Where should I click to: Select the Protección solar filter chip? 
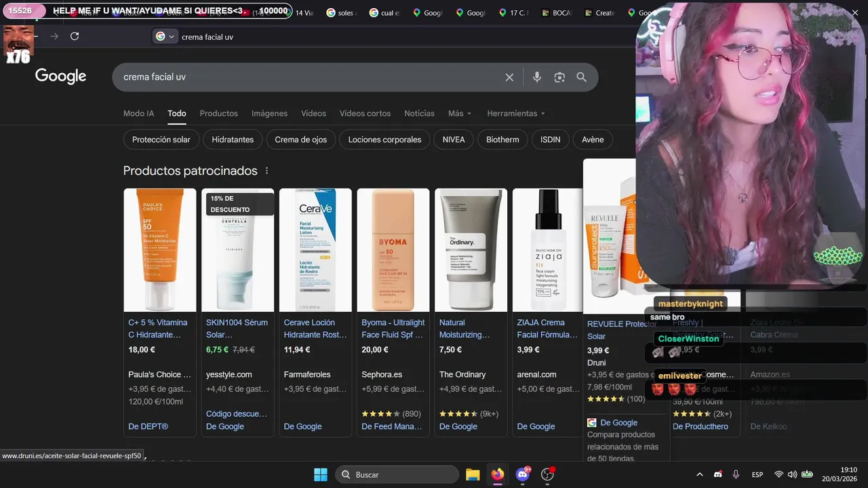pos(161,140)
